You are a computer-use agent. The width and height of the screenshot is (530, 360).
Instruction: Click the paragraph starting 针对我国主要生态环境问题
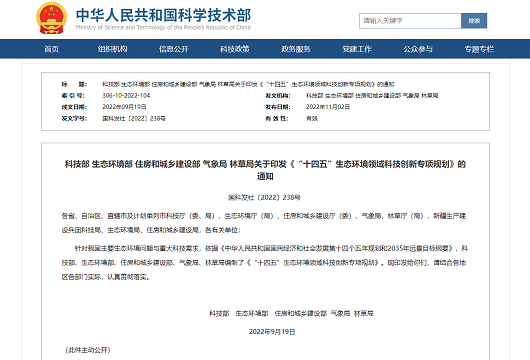[265, 263]
